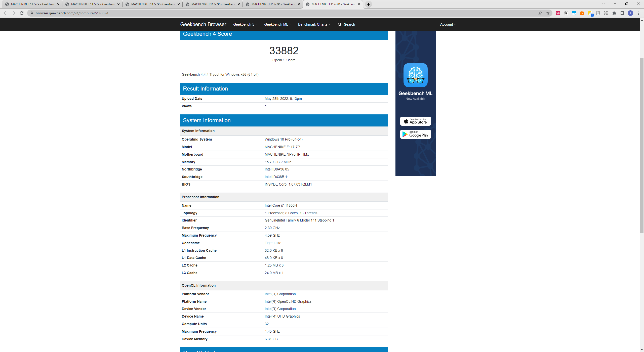Expand the Benchmark Charts dropdown
This screenshot has height=352, width=644.
point(314,24)
